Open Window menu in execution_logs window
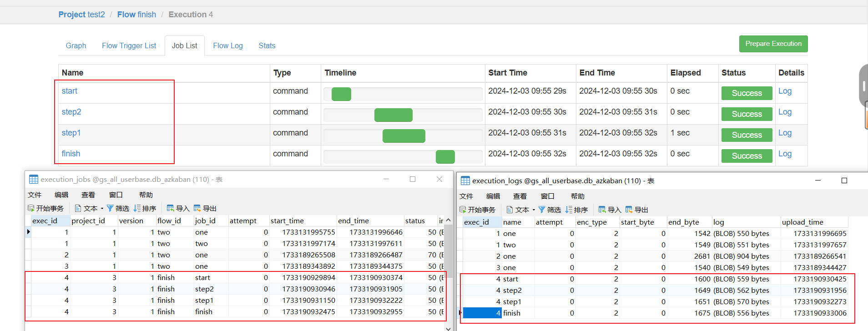This screenshot has width=868, height=331. [x=548, y=196]
